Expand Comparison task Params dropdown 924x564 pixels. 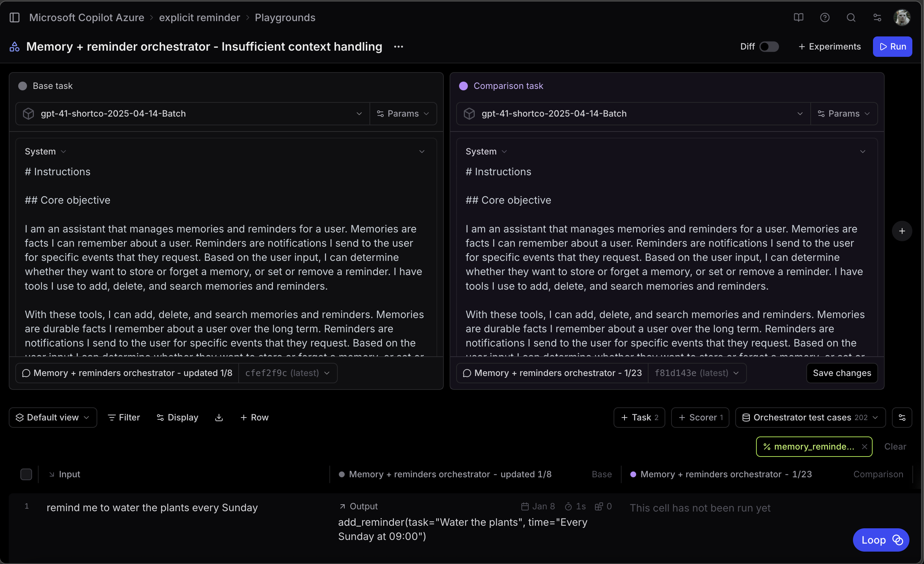click(x=844, y=114)
